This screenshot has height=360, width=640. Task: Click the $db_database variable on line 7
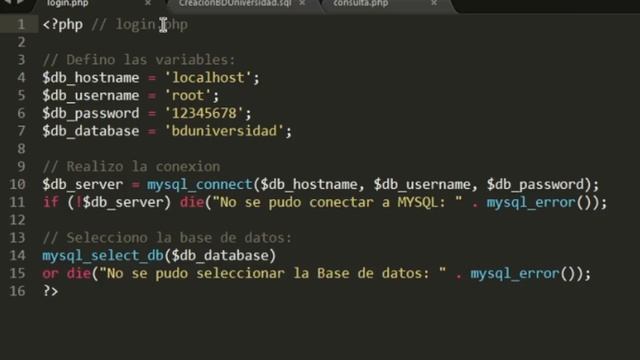point(91,131)
